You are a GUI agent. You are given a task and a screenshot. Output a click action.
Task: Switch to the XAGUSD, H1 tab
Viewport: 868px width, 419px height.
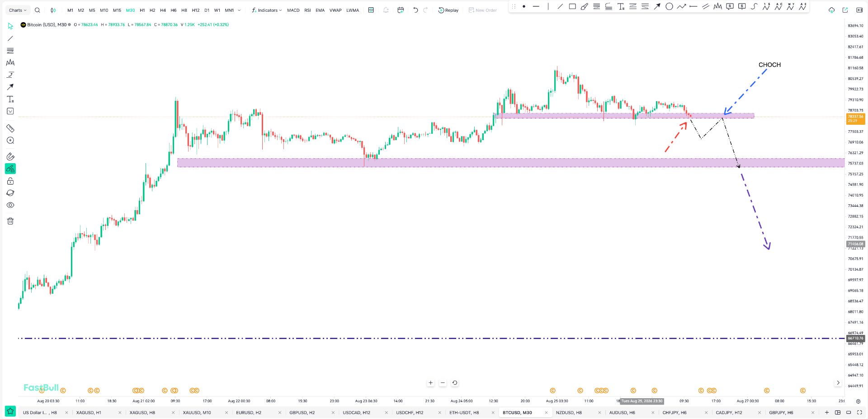89,413
